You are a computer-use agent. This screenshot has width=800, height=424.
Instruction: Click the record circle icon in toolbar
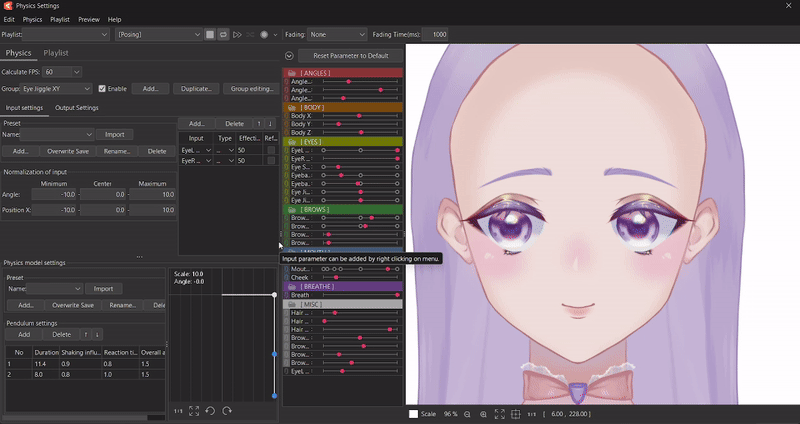264,34
